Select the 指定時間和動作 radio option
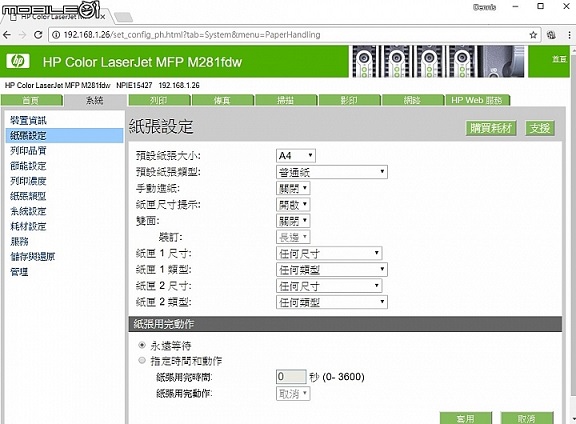 142,360
